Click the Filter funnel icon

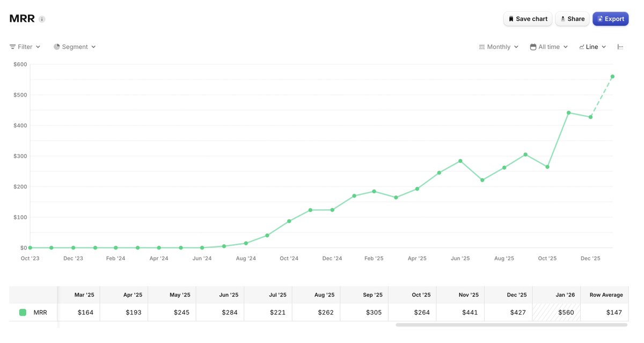pyautogui.click(x=11, y=46)
